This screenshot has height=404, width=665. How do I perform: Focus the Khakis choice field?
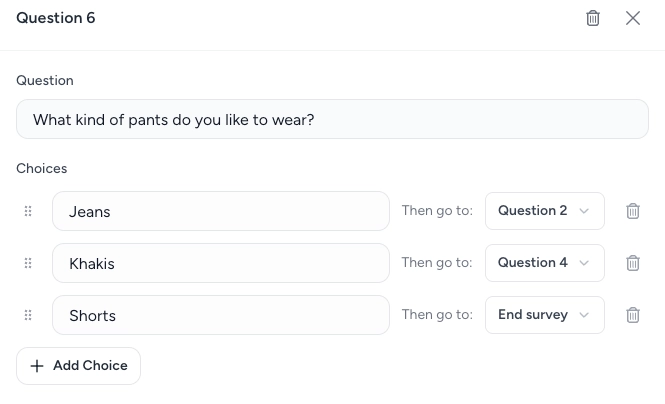(x=220, y=263)
